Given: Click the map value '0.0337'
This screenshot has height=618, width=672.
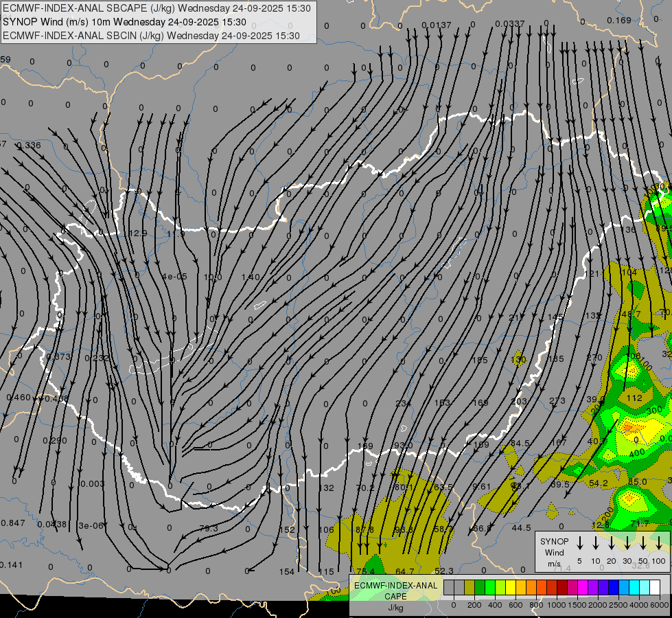Looking at the screenshot, I should click(509, 23).
